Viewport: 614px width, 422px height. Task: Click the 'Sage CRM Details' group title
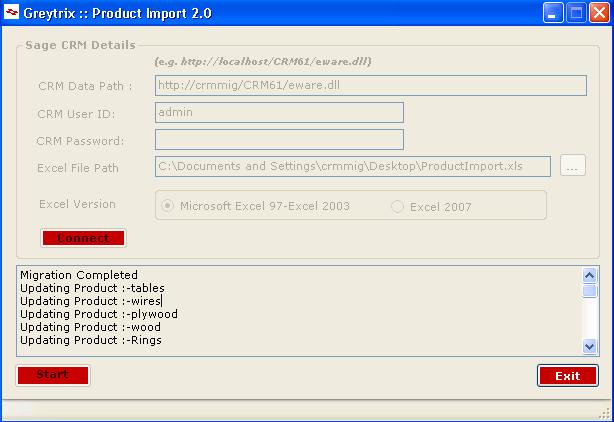point(80,45)
